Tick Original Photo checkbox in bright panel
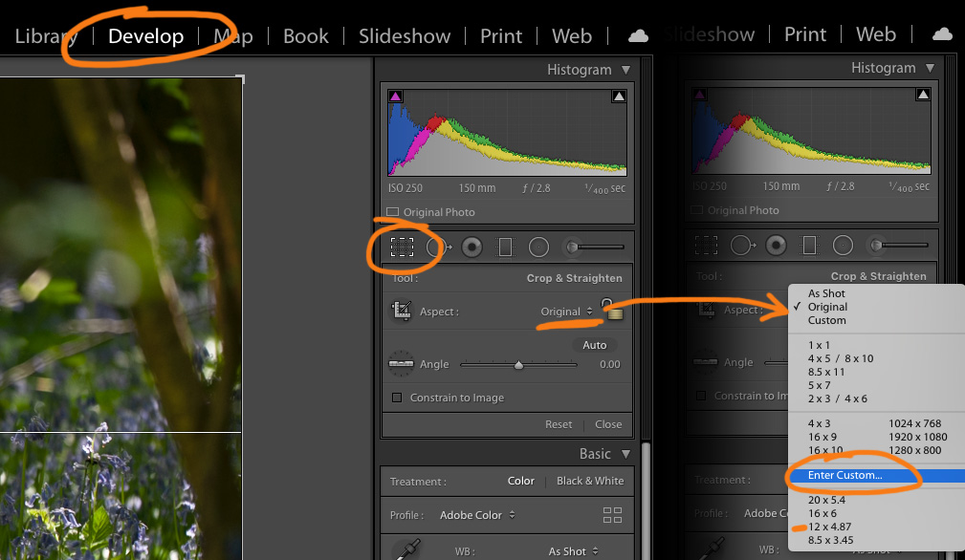 point(392,212)
